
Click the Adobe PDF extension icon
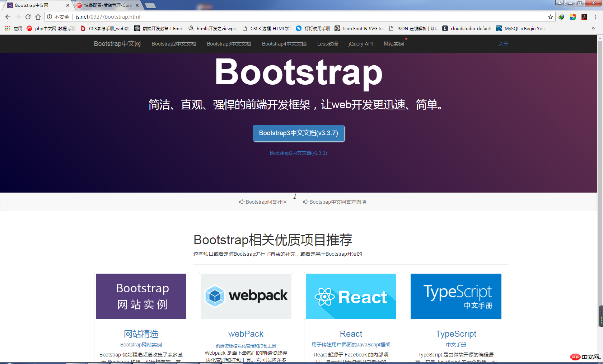click(584, 17)
